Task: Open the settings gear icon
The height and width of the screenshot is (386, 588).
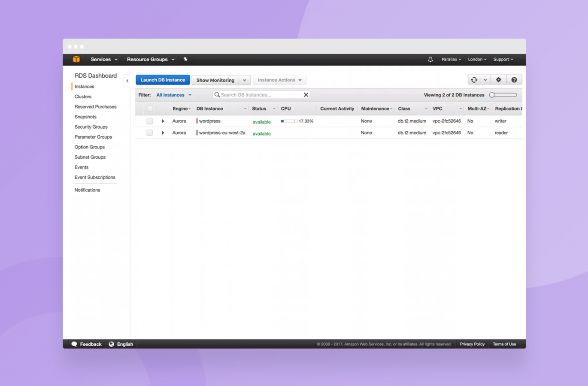Action: 498,80
